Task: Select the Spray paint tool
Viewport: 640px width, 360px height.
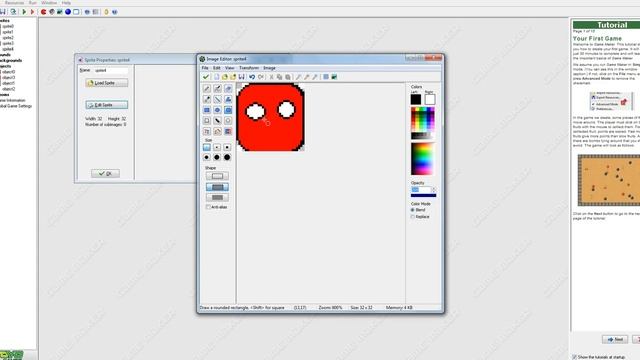Action: [218, 89]
